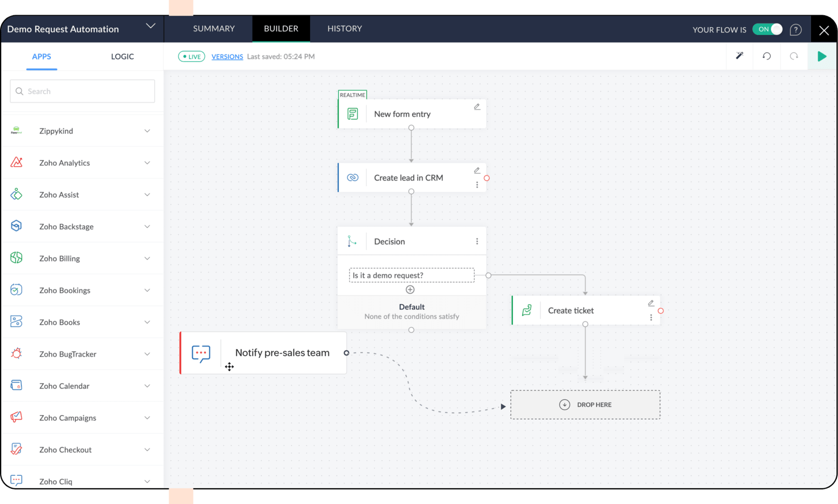838x504 pixels.
Task: Add a condition with the plus icon
Action: pos(410,289)
